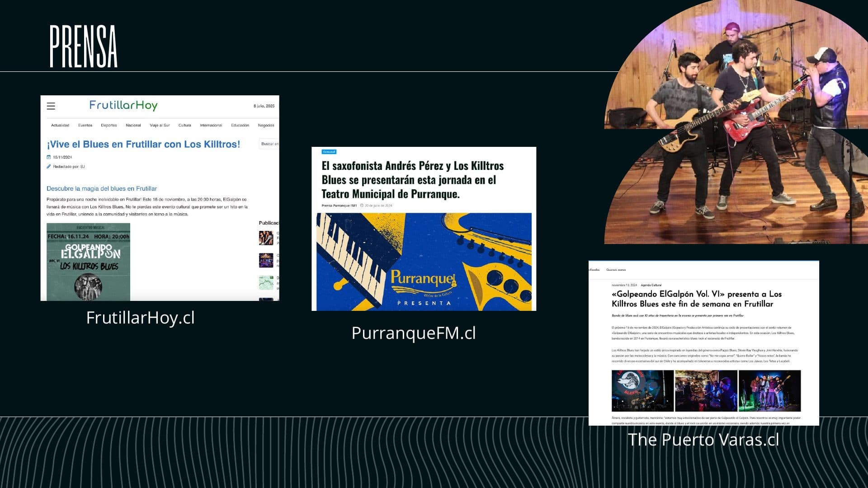
Task: Open Quienes somos in Puerto Varas page
Action: (x=616, y=270)
